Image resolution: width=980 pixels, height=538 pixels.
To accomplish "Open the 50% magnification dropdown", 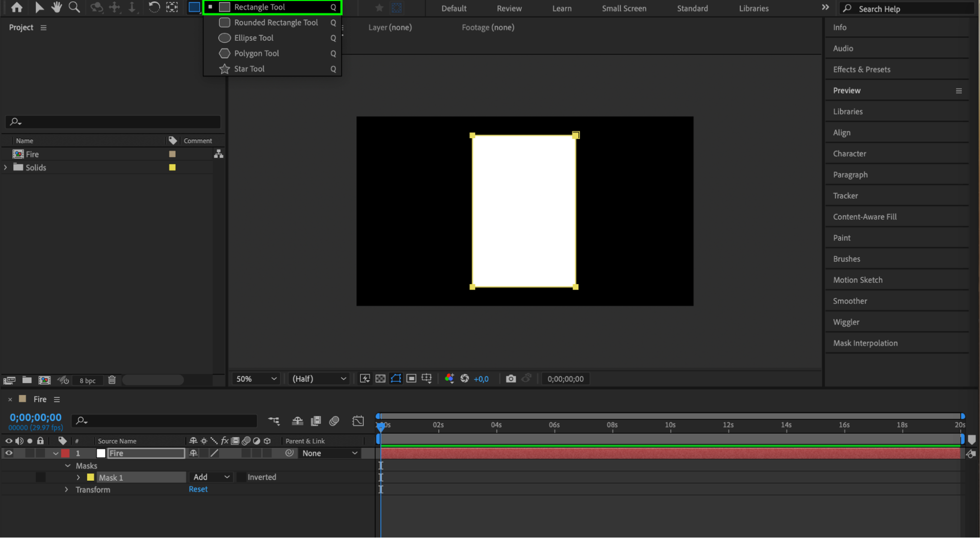I will click(x=256, y=379).
